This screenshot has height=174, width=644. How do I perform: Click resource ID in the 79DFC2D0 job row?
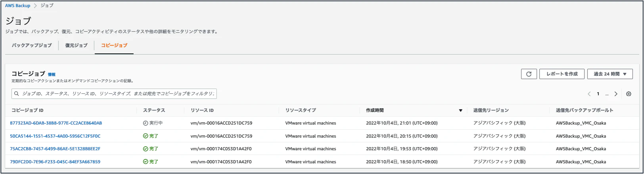pyautogui.click(x=221, y=162)
